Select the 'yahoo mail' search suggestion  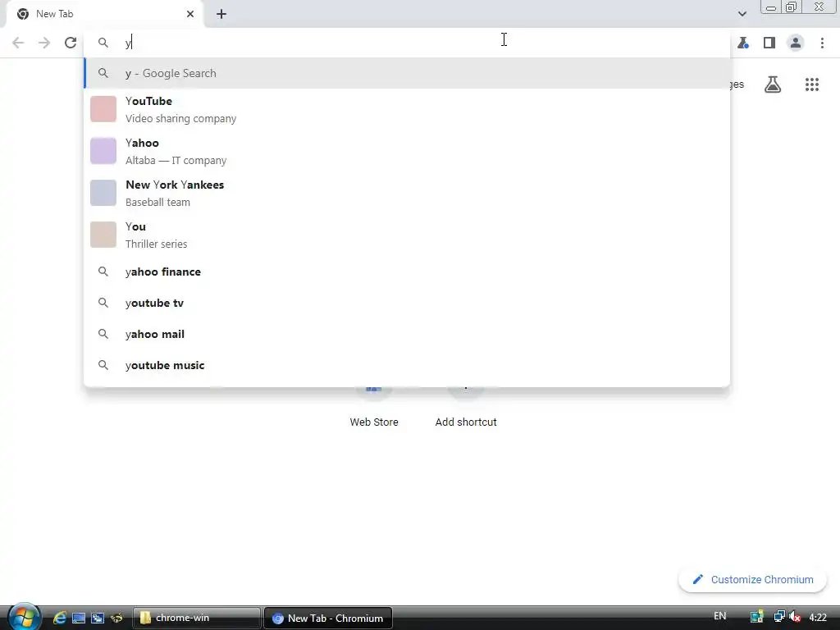coord(407,334)
